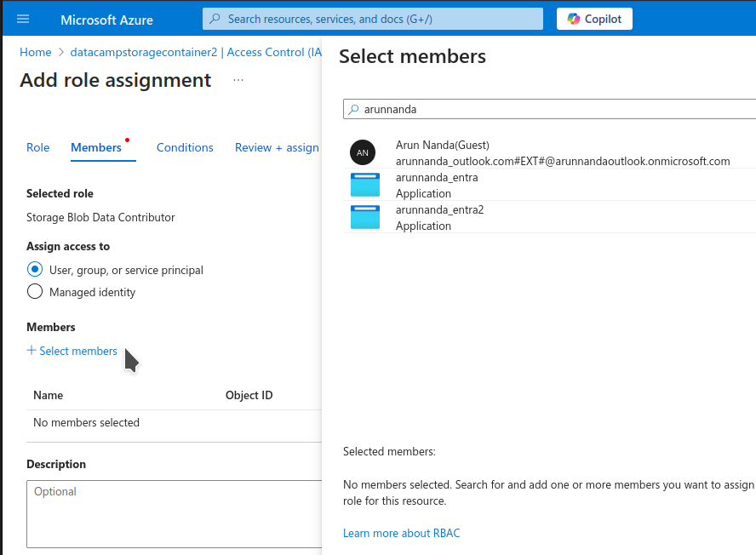Switch to the Members tab
Image resolution: width=756 pixels, height=555 pixels.
96,147
